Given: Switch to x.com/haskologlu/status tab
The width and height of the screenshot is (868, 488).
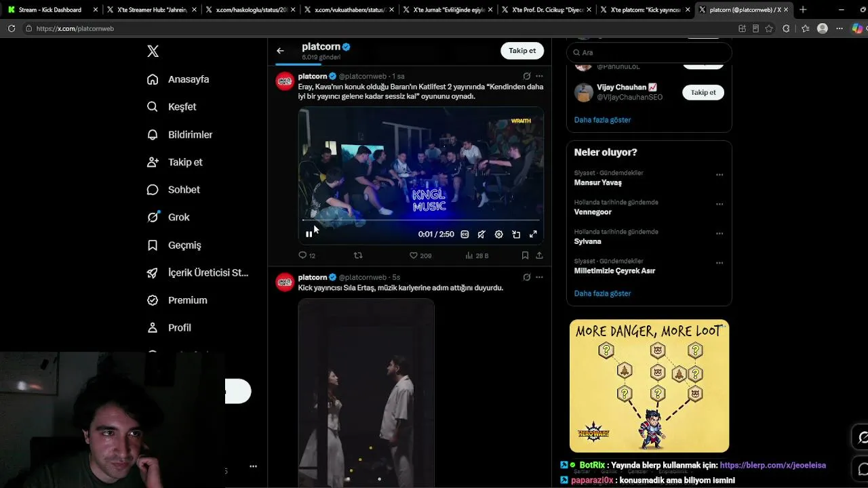Looking at the screenshot, I should 250,9.
